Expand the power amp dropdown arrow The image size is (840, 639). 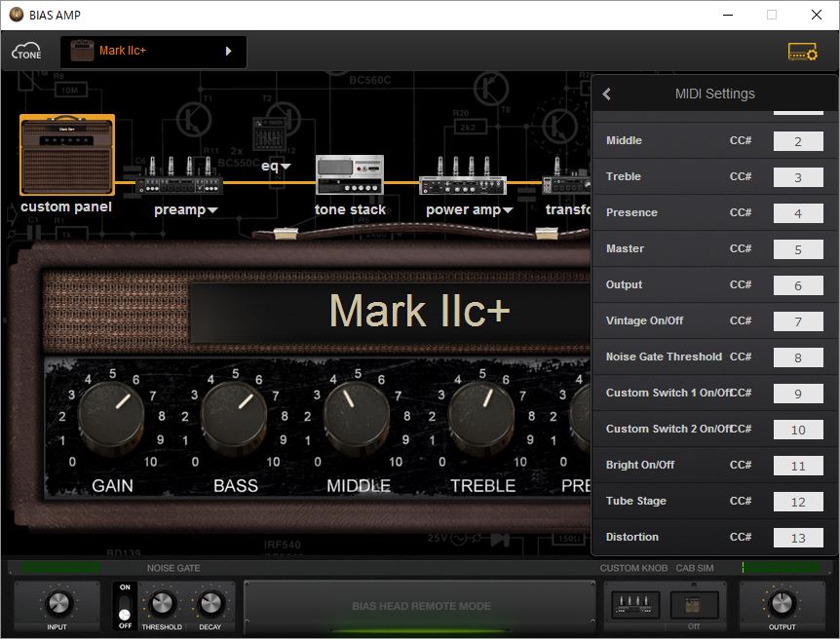click(508, 210)
